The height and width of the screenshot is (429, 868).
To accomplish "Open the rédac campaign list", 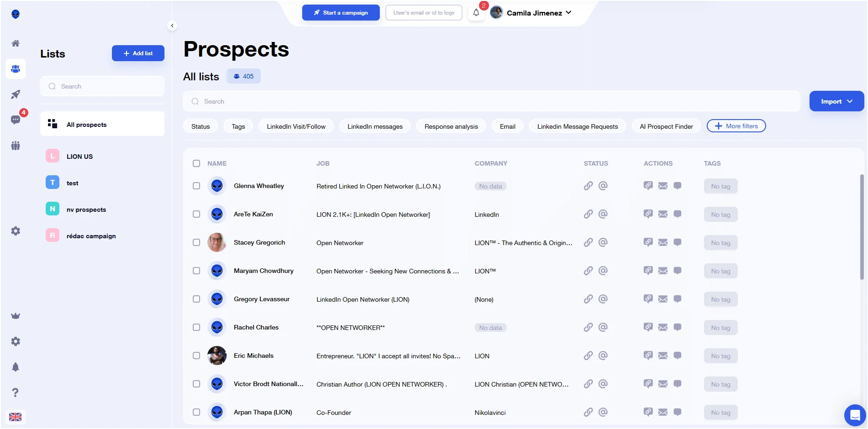I will pos(102,236).
